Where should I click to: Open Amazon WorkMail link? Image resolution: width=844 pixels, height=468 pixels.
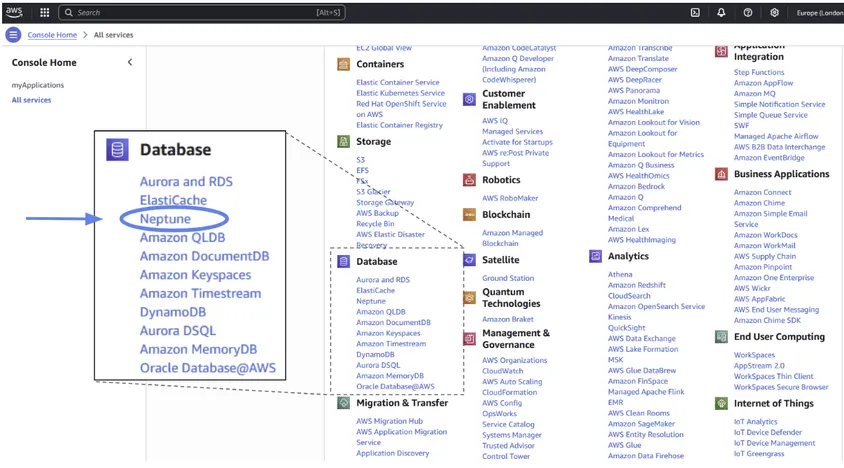coord(765,246)
